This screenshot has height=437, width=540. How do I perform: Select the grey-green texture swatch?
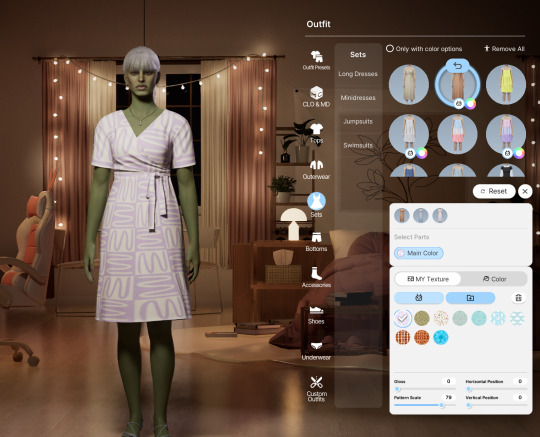point(460,319)
